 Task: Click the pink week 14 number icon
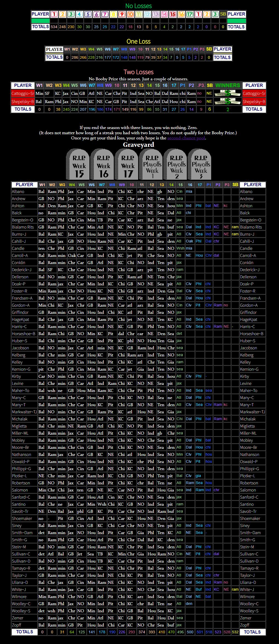(164, 14)
